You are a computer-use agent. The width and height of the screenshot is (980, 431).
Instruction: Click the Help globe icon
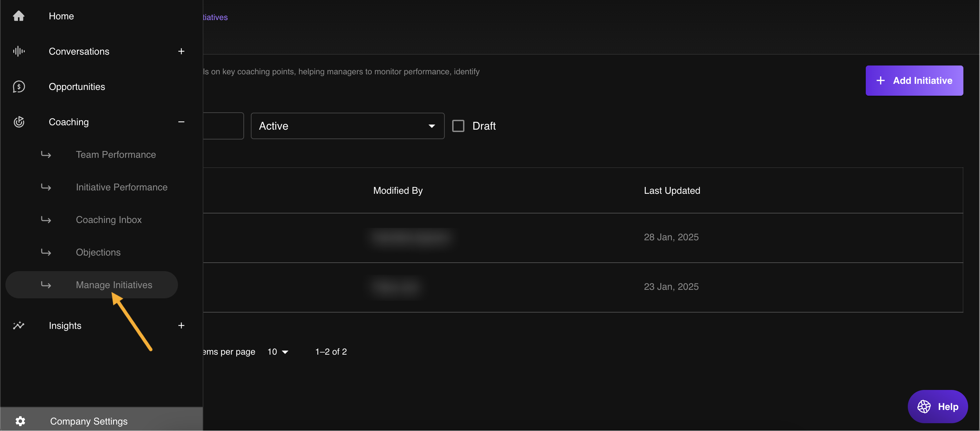[924, 407]
